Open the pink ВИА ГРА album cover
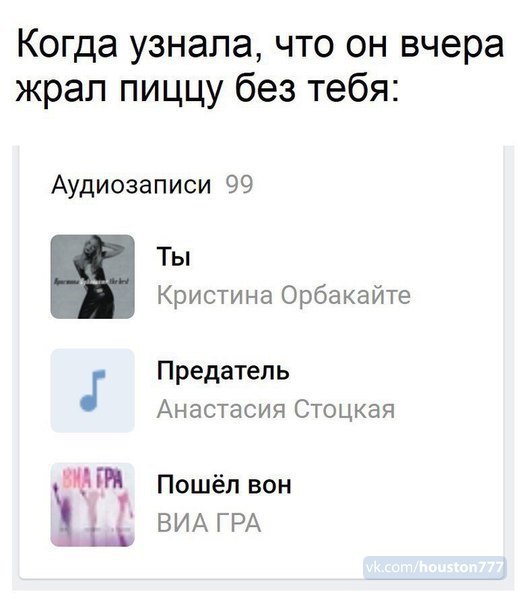The width and height of the screenshot is (528, 604). pyautogui.click(x=93, y=505)
